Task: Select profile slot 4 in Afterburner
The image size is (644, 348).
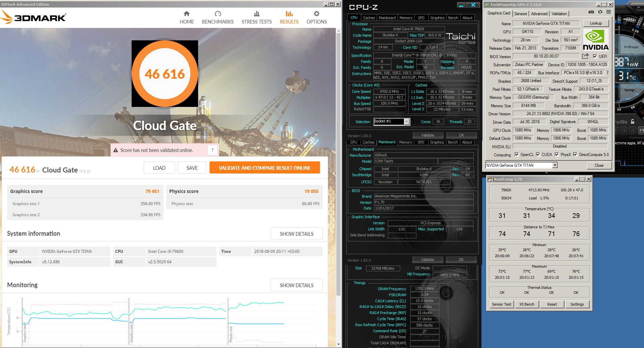Action: point(624,130)
